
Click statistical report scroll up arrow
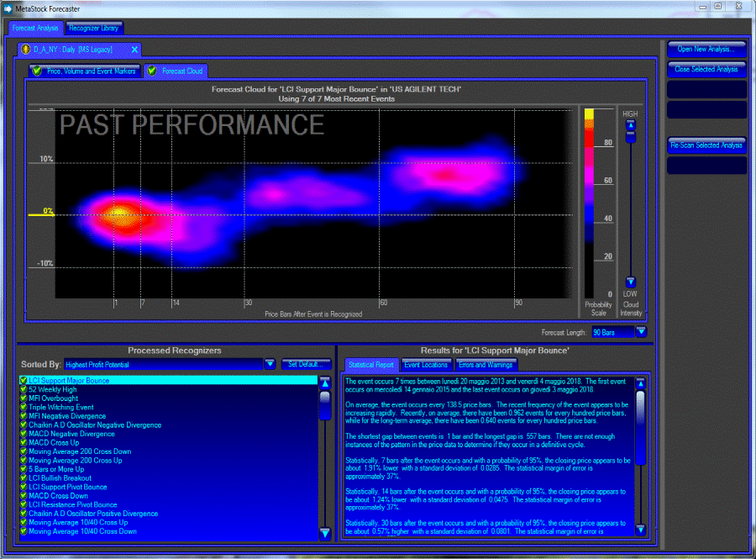pos(640,384)
